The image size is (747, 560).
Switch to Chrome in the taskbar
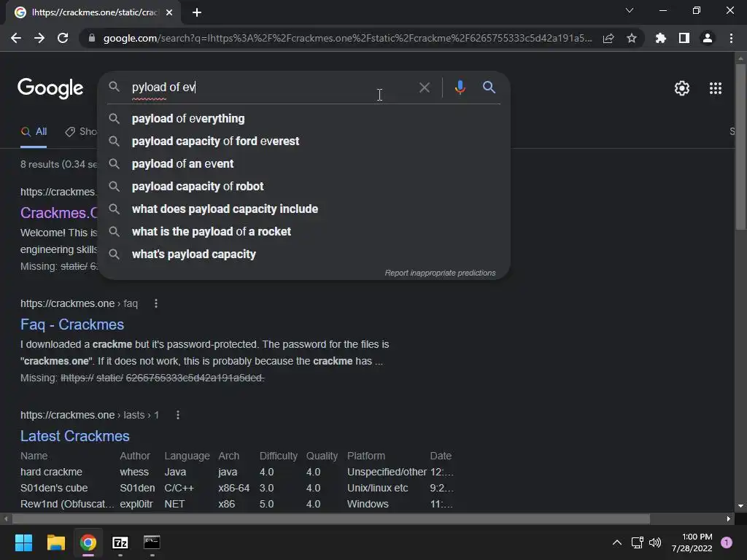point(88,542)
